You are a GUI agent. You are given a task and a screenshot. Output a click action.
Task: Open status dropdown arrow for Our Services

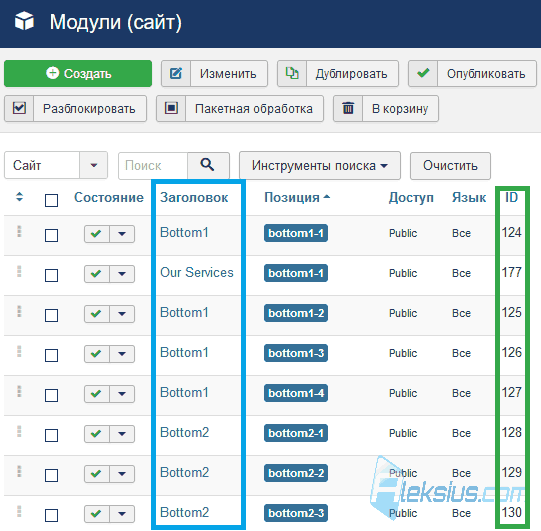122,274
